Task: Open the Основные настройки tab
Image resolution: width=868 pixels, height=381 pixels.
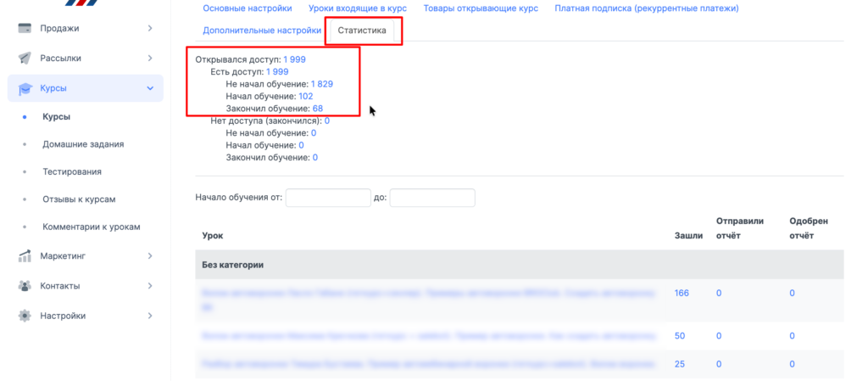Action: 248,8
